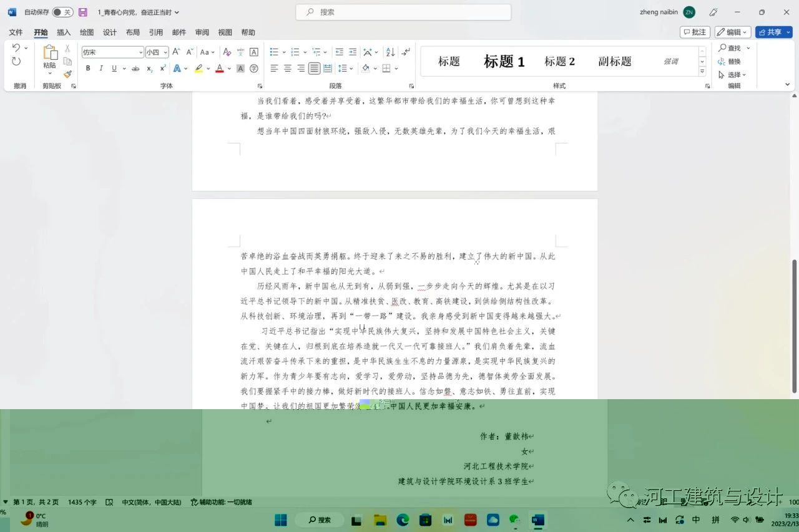Toggle the AutoSave switch

pos(62,12)
